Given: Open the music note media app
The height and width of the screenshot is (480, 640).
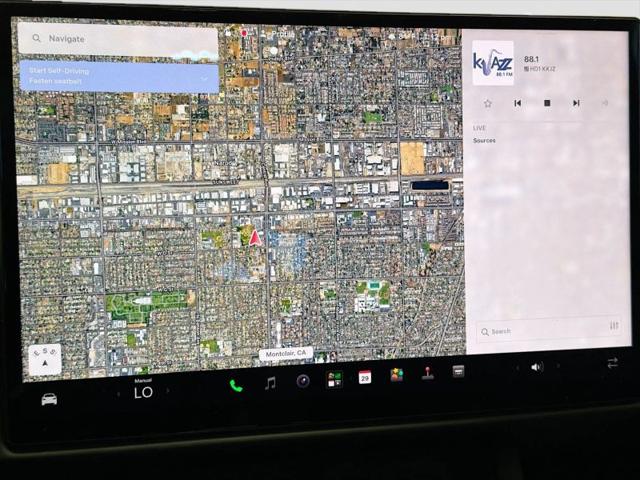Looking at the screenshot, I should pyautogui.click(x=270, y=383).
